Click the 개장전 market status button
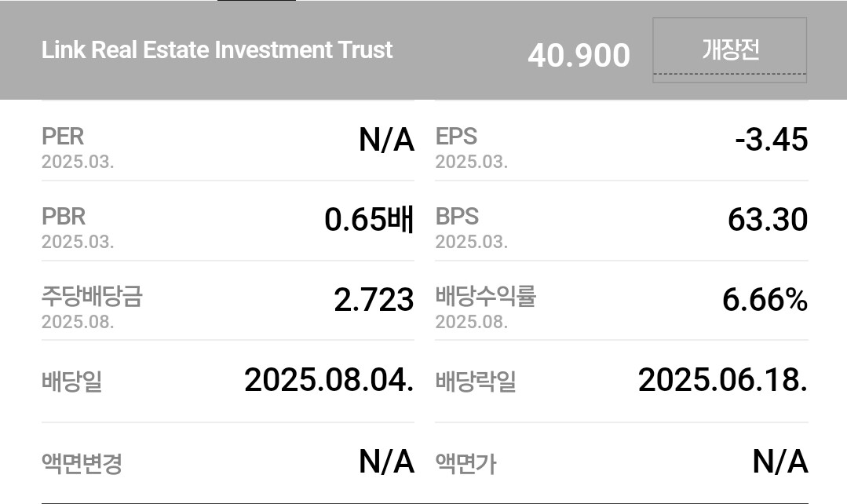Image resolution: width=847 pixels, height=504 pixels. [729, 49]
